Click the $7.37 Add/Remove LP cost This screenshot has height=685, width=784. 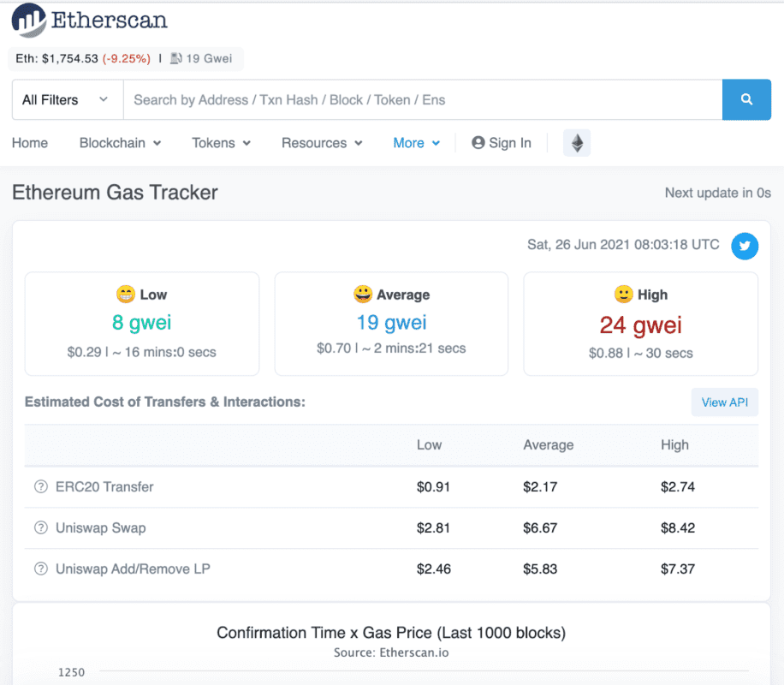click(x=678, y=569)
